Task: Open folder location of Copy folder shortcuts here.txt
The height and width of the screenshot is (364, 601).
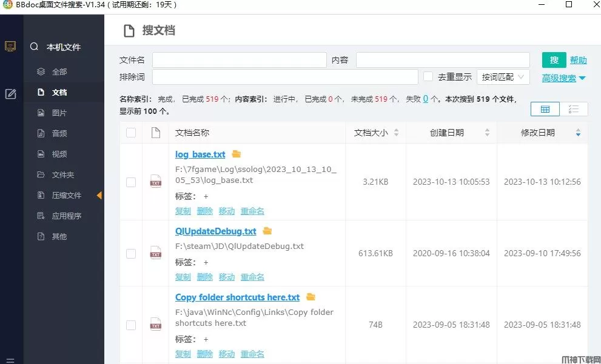Action: point(311,297)
